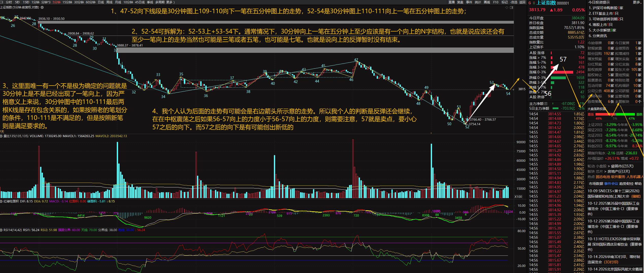Vote 看涨 in market poll
This screenshot has height=273, width=644.
pos(591,115)
